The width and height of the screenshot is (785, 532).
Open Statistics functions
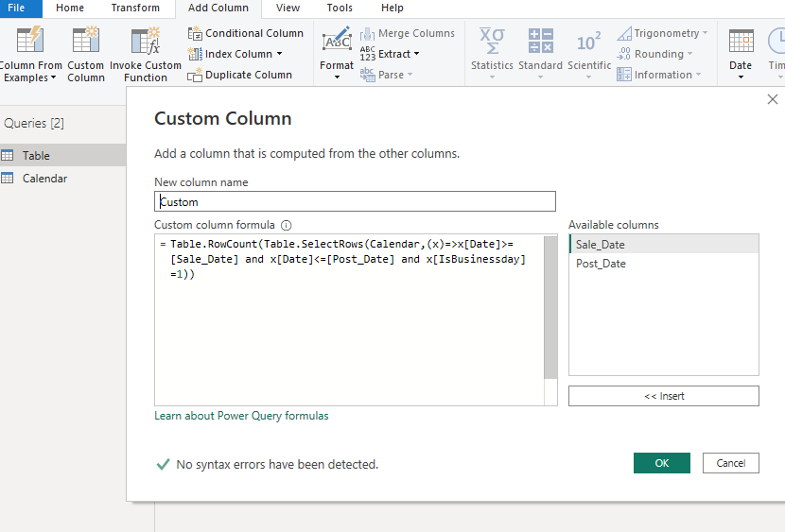coord(492,53)
